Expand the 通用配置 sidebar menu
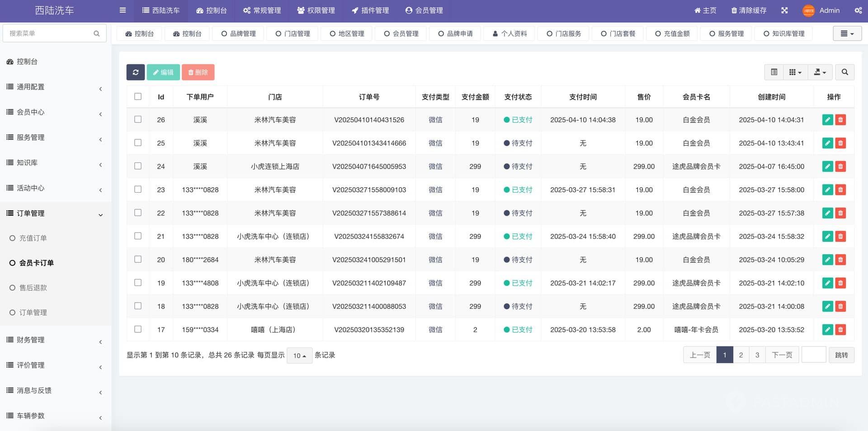 click(x=56, y=87)
